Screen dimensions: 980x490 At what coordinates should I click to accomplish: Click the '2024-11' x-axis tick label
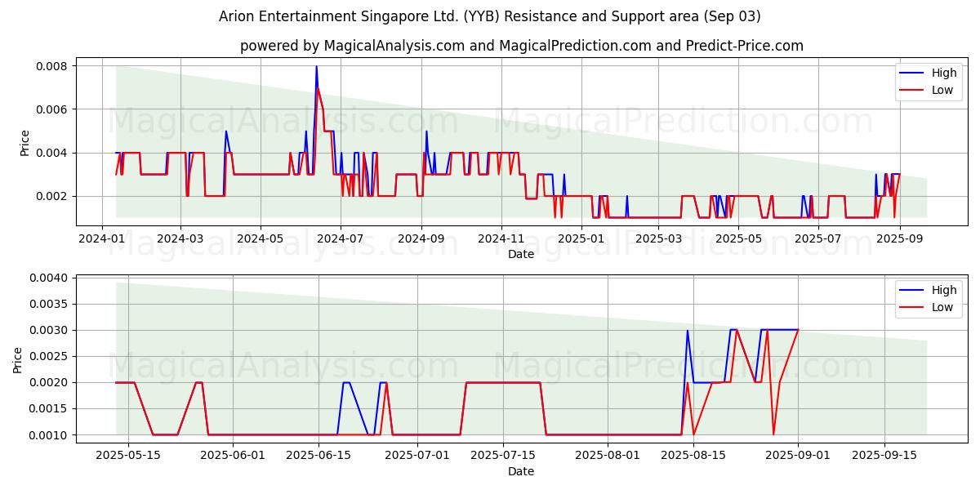[x=501, y=238]
